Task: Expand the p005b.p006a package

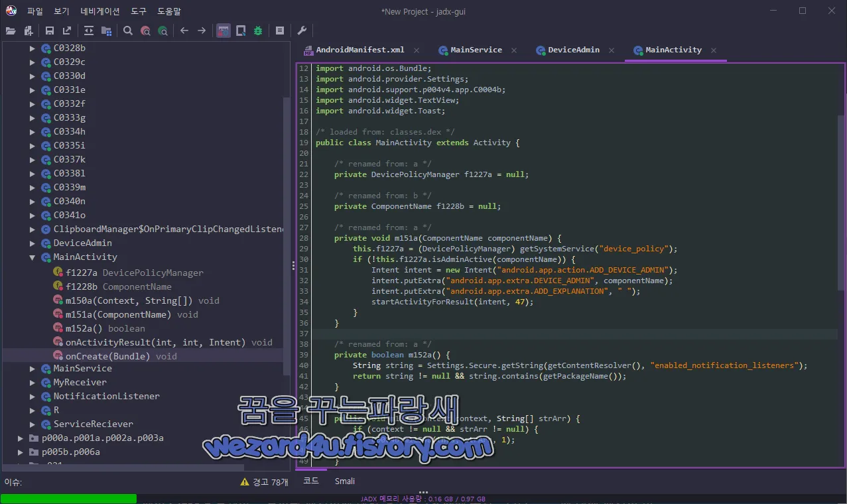Action: pyautogui.click(x=20, y=452)
